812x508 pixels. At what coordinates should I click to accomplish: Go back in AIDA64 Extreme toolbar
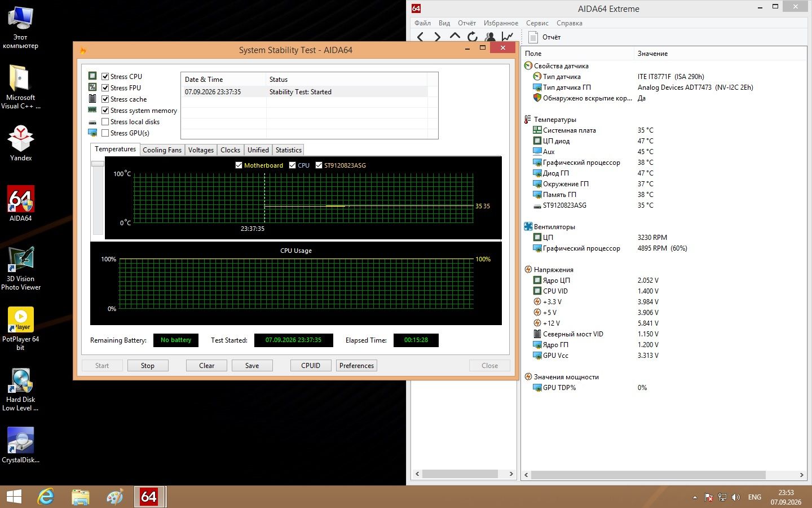pos(420,37)
